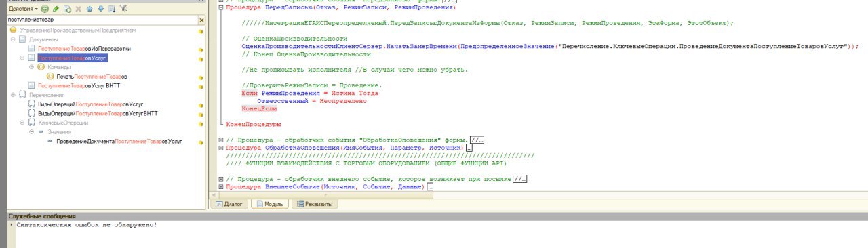Screen dimensions: 868x248
Task: Click the move up arrow icon
Action: pos(90,9)
